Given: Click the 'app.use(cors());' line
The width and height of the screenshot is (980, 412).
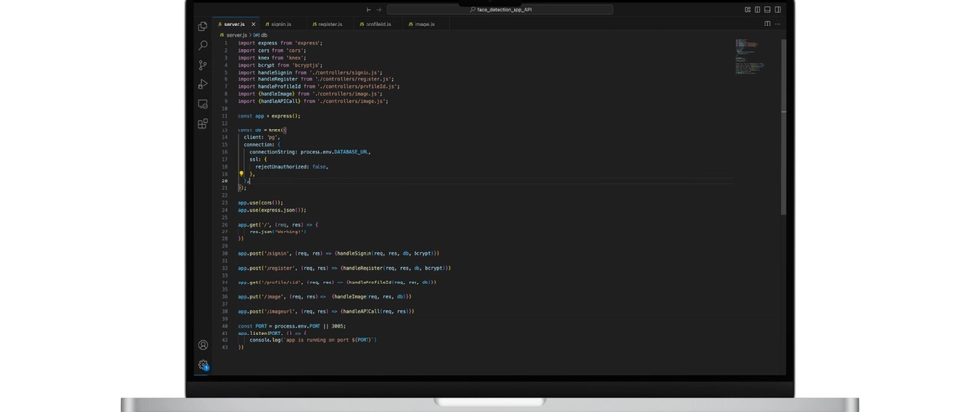Looking at the screenshot, I should (x=261, y=202).
